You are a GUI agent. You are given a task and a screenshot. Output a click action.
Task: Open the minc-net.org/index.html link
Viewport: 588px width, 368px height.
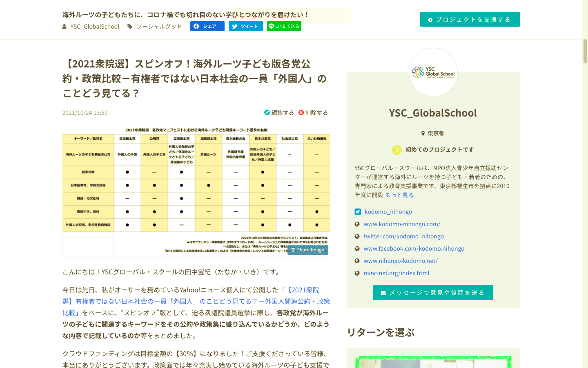[396, 273]
